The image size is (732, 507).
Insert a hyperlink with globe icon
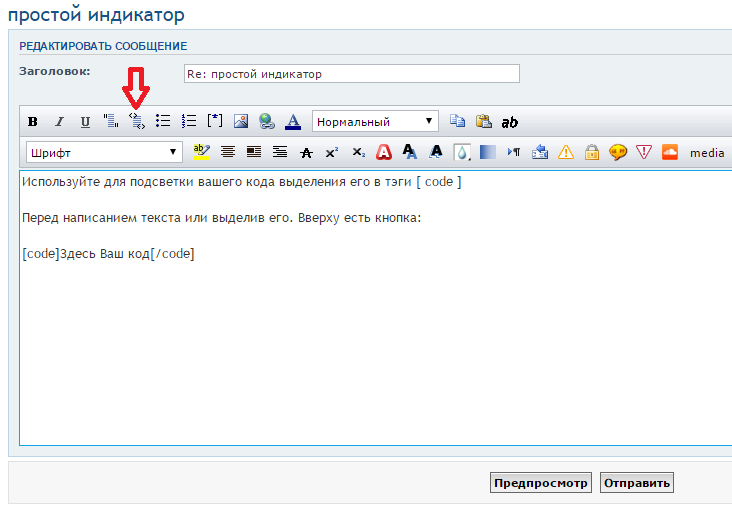267,122
